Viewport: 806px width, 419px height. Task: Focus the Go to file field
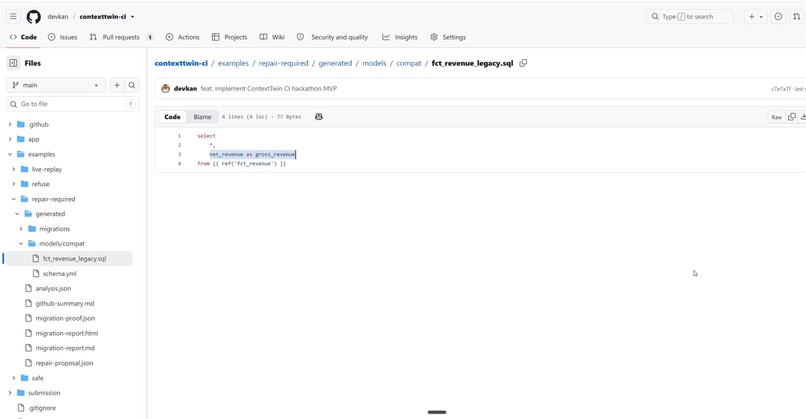point(72,104)
